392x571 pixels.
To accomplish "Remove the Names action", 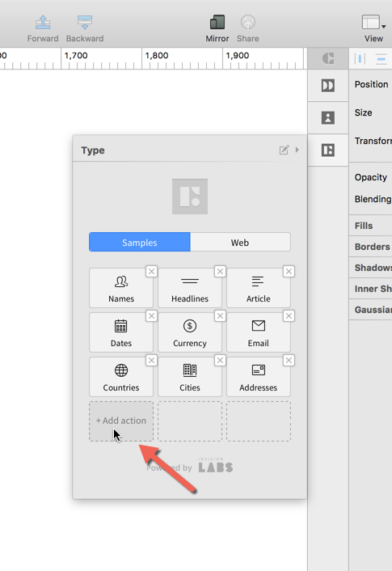I will pos(152,271).
